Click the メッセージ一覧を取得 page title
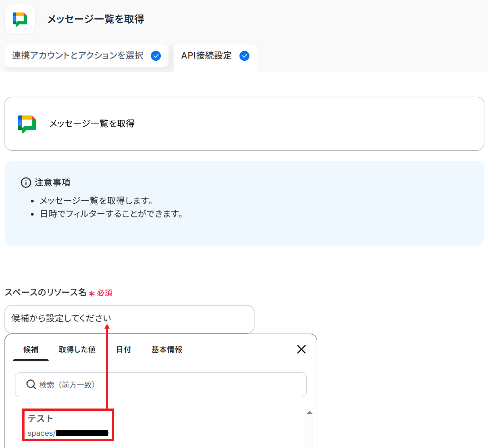The height and width of the screenshot is (448, 488). click(x=95, y=19)
